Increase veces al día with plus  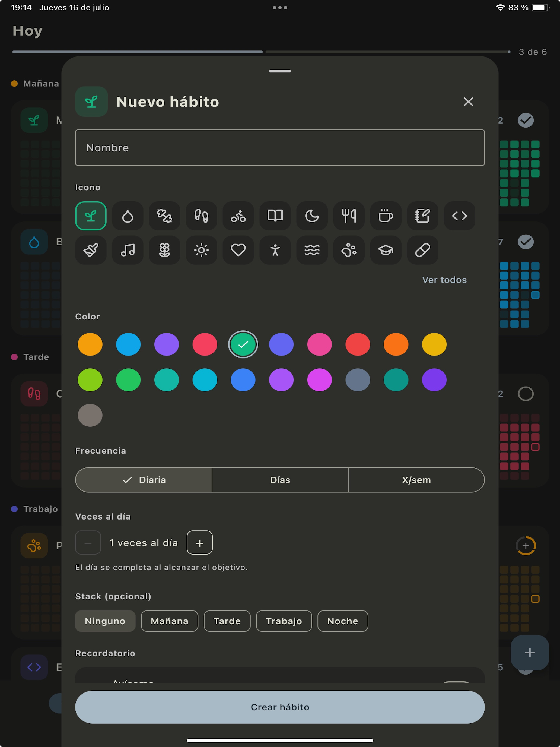199,543
